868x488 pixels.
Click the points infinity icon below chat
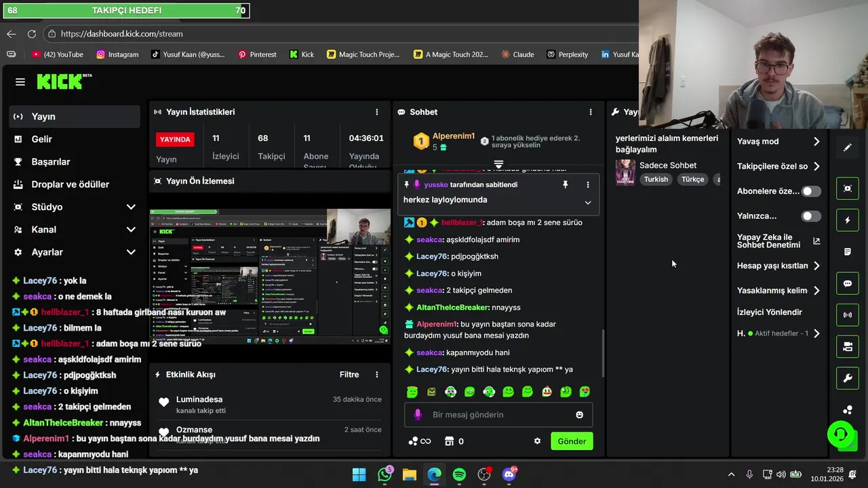point(419,441)
